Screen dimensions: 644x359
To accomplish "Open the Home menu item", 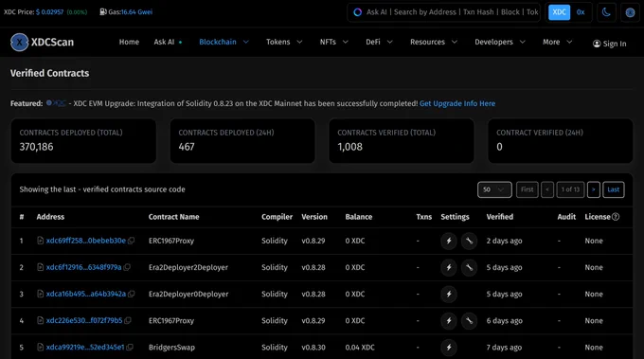I will click(129, 42).
